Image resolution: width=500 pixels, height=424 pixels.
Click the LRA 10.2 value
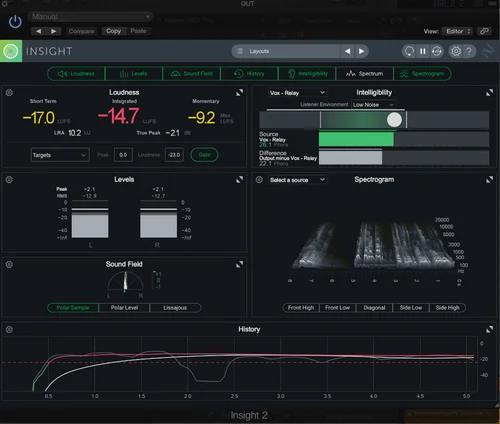(75, 133)
